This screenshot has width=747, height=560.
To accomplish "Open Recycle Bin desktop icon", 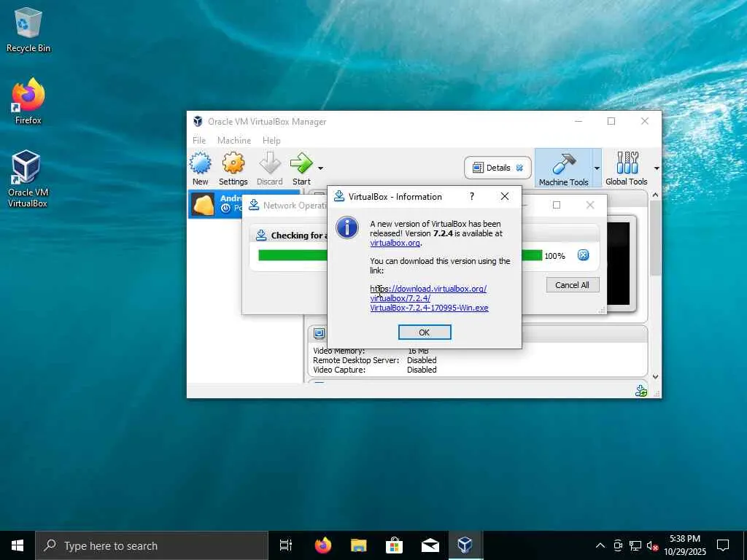I will tap(28, 30).
